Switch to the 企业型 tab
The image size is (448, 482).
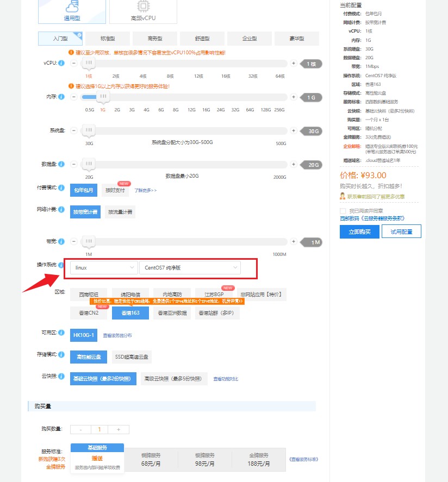250,39
